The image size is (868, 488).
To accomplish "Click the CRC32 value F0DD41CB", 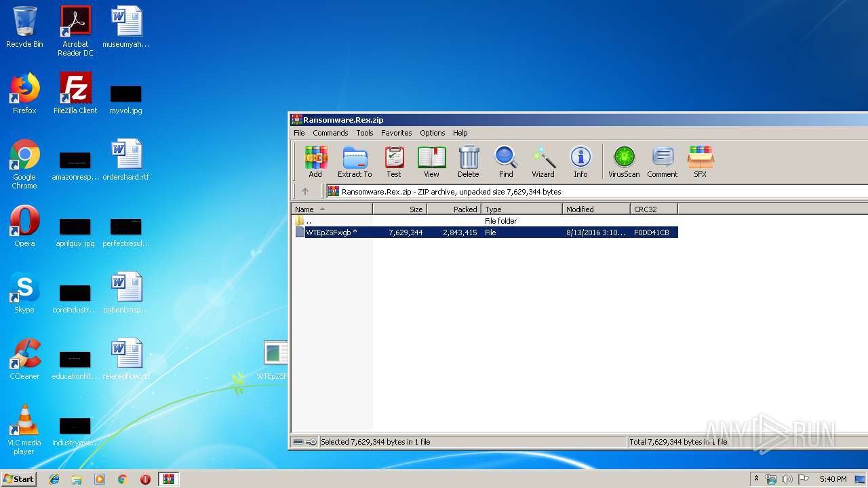I will pos(652,232).
